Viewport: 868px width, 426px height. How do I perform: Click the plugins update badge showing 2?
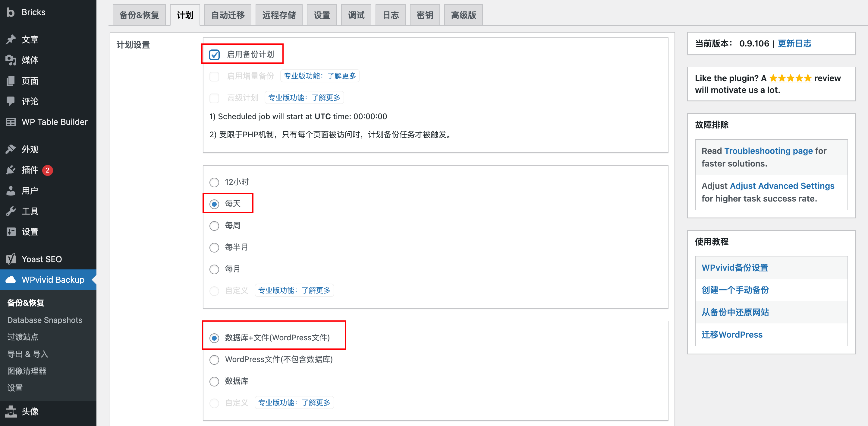tap(48, 170)
